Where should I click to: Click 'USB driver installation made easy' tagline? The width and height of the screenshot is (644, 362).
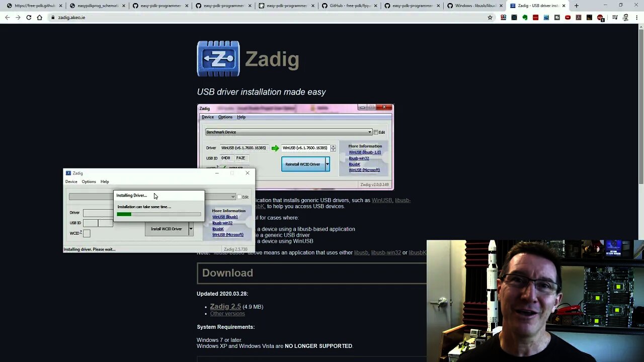pyautogui.click(x=261, y=92)
